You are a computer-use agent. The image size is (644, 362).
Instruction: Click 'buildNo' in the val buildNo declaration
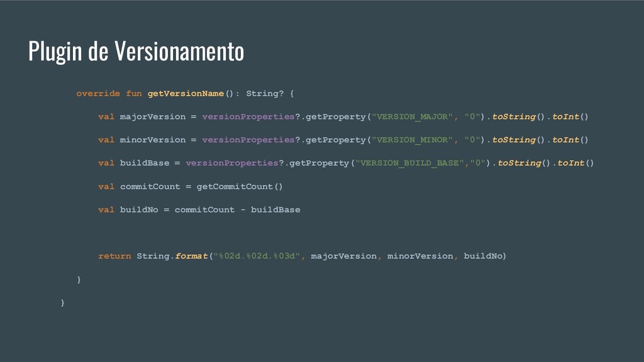tap(139, 210)
